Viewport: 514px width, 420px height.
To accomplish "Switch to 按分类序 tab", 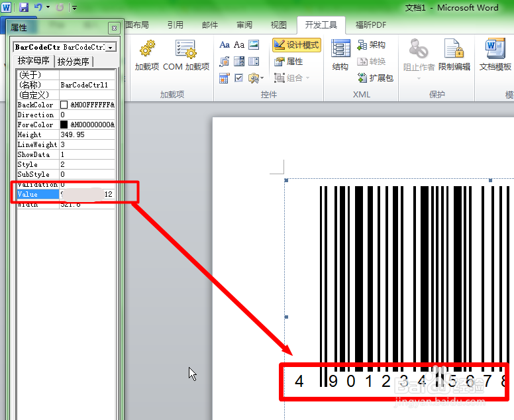I will tap(74, 62).
